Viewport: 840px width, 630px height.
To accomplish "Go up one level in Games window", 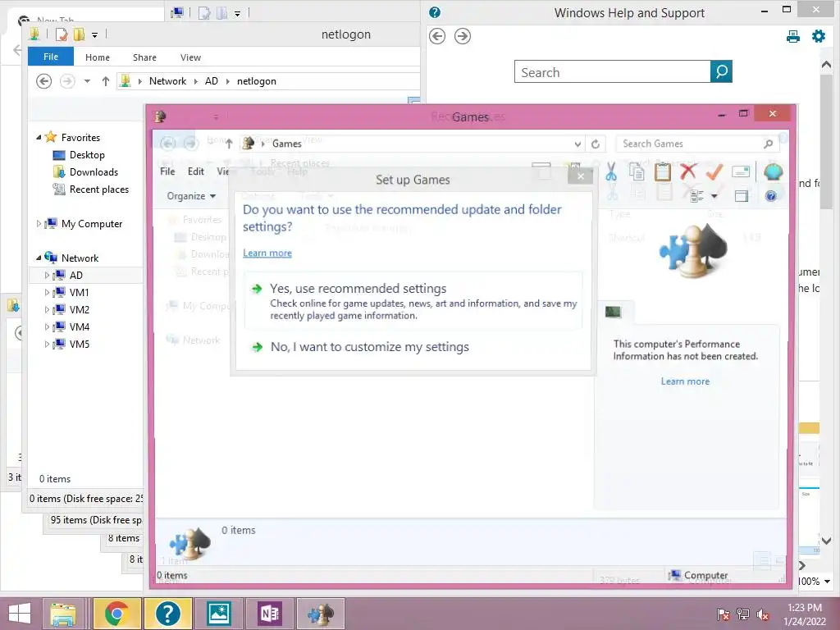I will [229, 144].
